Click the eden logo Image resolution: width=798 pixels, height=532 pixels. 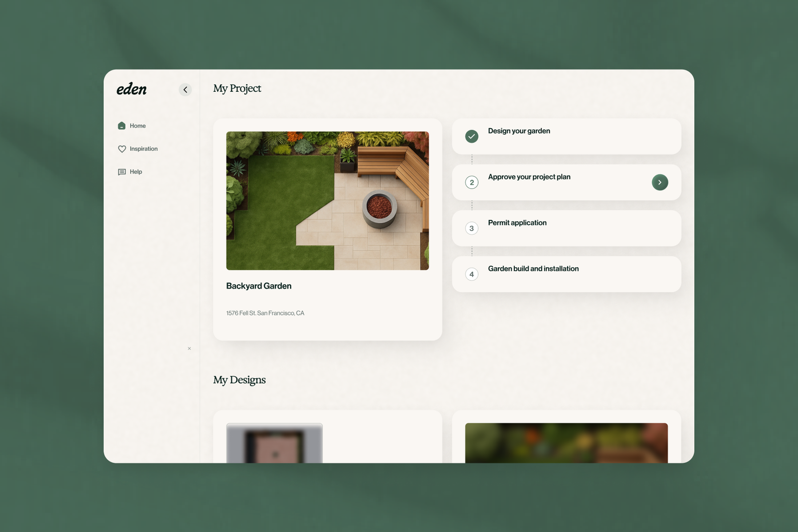coord(132,89)
